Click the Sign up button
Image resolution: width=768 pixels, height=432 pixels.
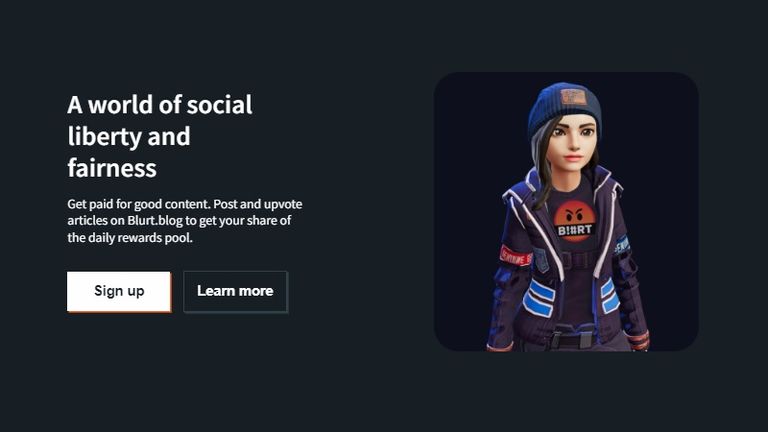[x=119, y=291]
